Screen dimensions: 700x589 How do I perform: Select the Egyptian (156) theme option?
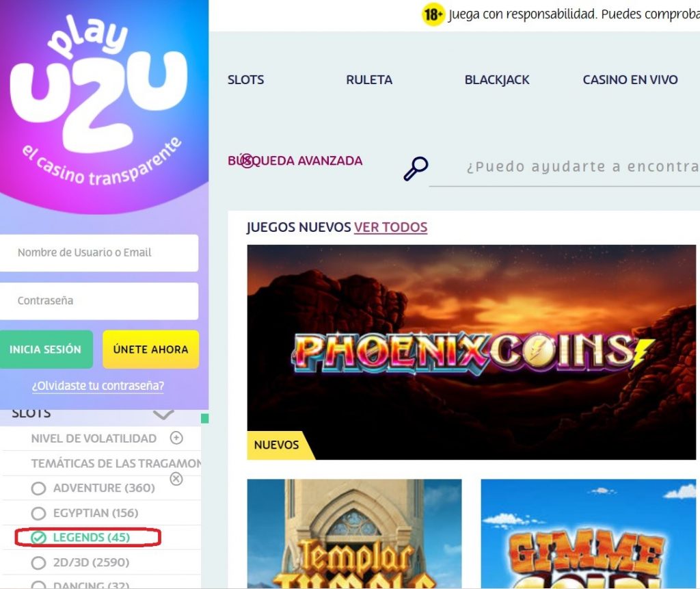tap(85, 513)
